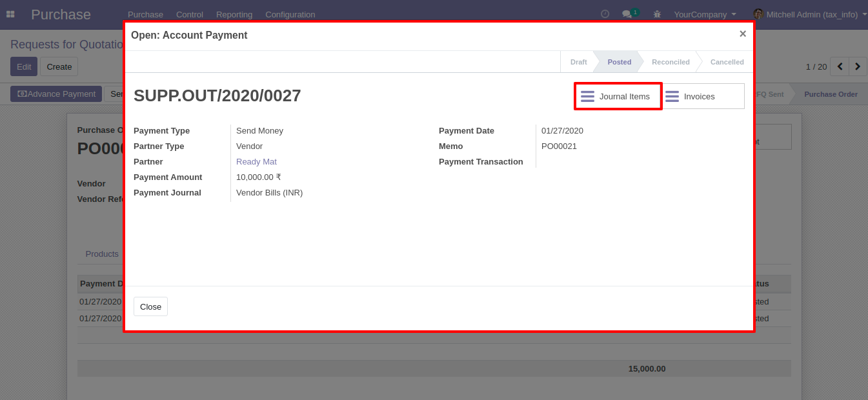Click the Purchase app title
This screenshot has height=400, width=868.
click(x=61, y=14)
